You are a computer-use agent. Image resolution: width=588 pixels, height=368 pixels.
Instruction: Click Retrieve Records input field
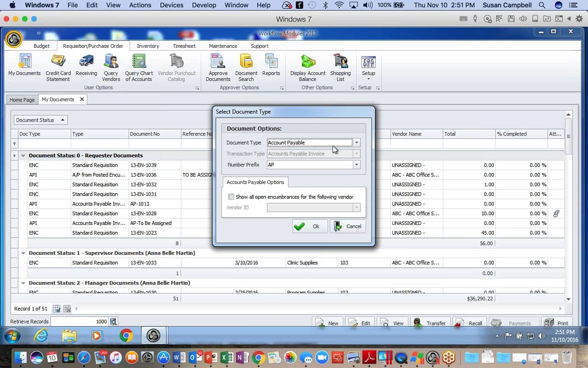(79, 322)
